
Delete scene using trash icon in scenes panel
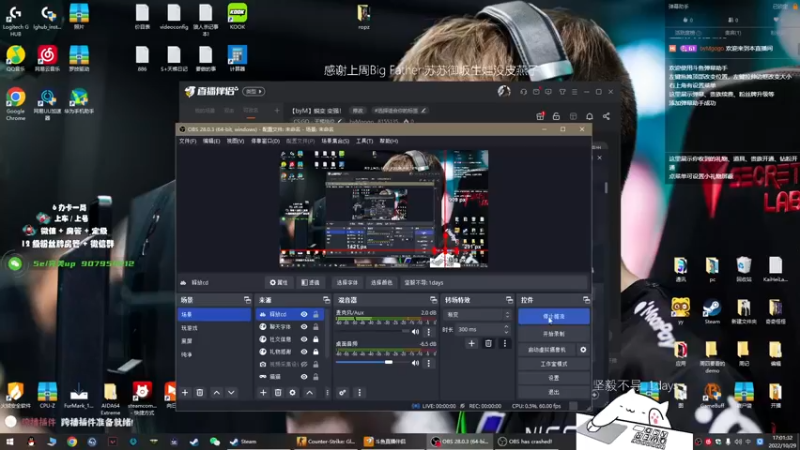tap(200, 392)
